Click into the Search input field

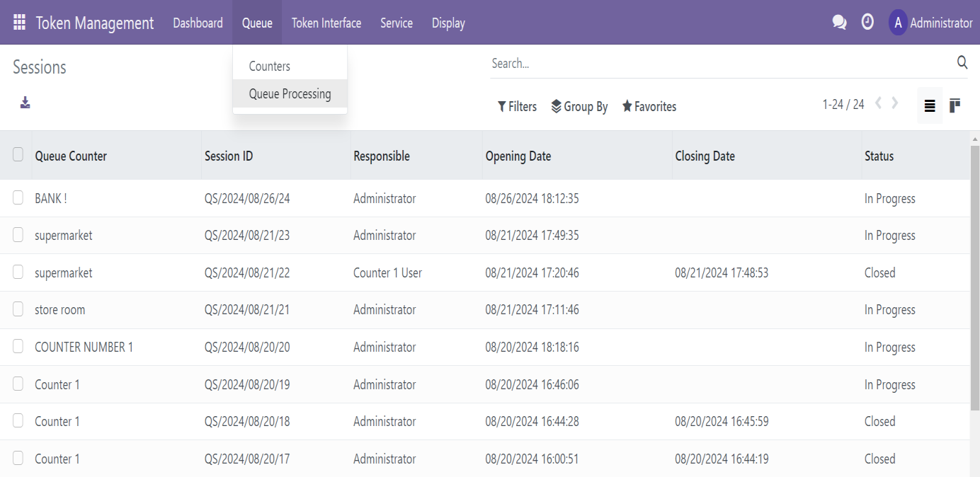[x=719, y=64]
